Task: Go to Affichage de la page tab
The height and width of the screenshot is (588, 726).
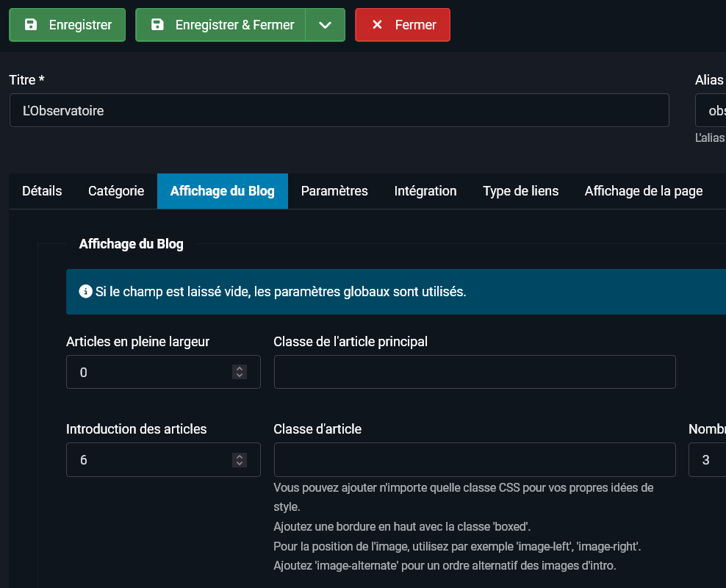Action: (644, 191)
